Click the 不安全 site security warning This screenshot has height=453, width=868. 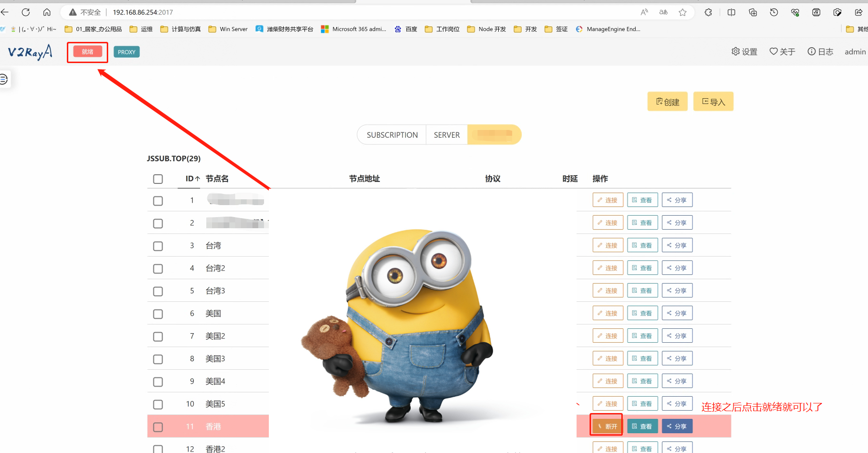pyautogui.click(x=85, y=12)
